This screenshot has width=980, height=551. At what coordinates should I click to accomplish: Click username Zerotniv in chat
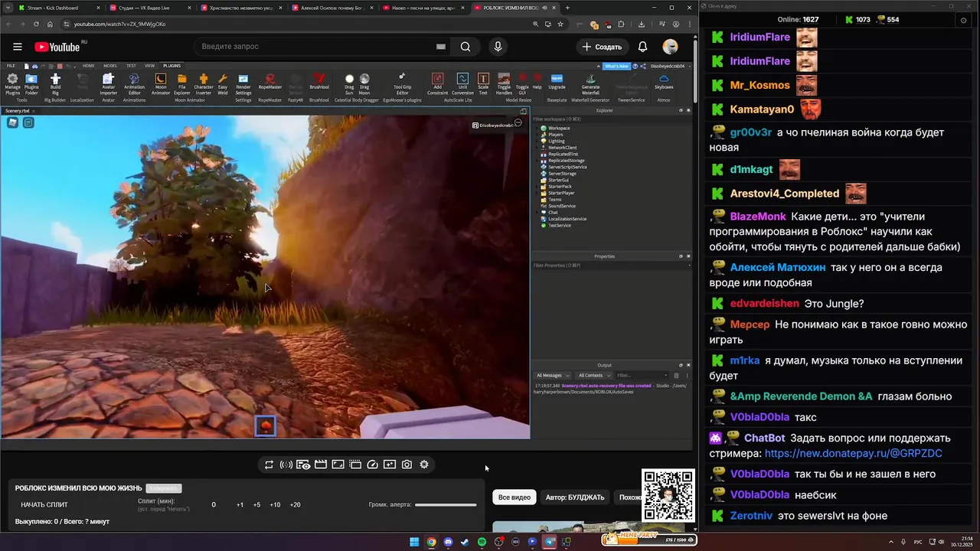(751, 516)
